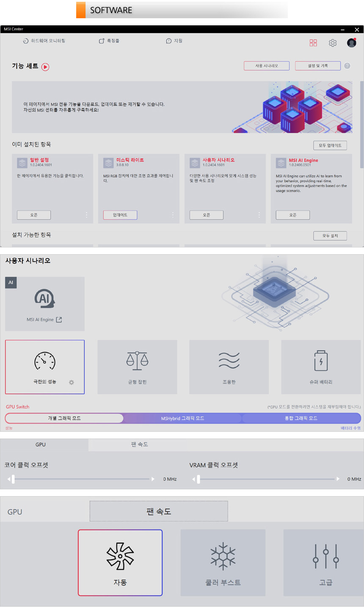
Task: Open more options on 사용자 시나리오 card
Action: [x=259, y=215]
